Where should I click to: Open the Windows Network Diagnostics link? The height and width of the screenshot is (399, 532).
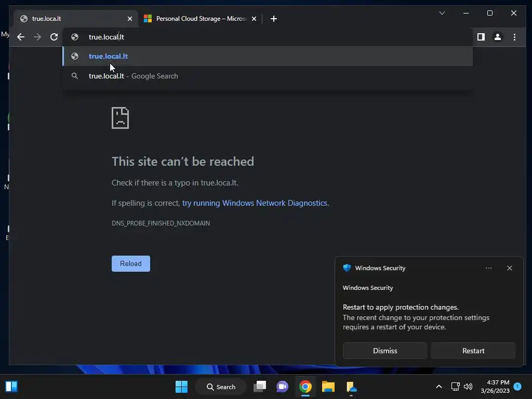pyautogui.click(x=255, y=203)
